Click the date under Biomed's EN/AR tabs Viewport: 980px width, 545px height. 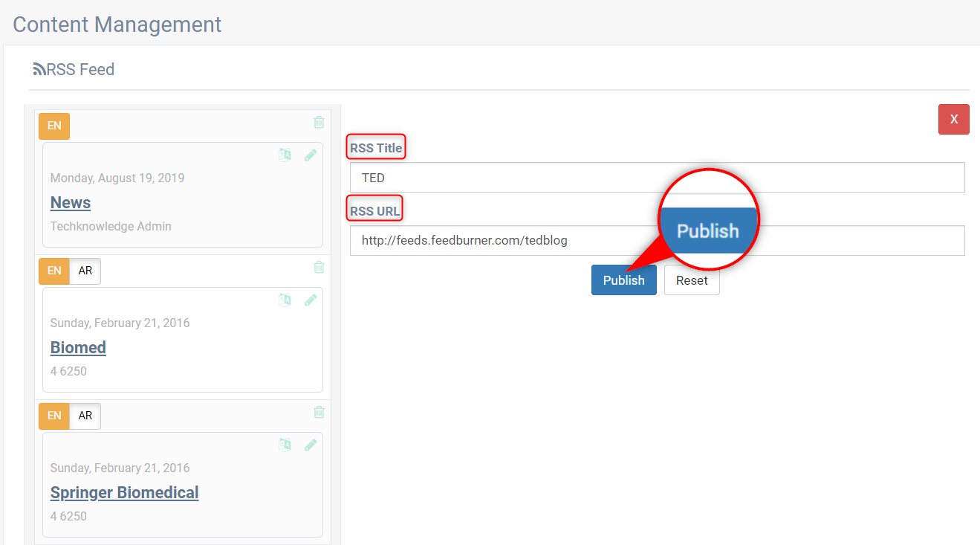pos(120,323)
